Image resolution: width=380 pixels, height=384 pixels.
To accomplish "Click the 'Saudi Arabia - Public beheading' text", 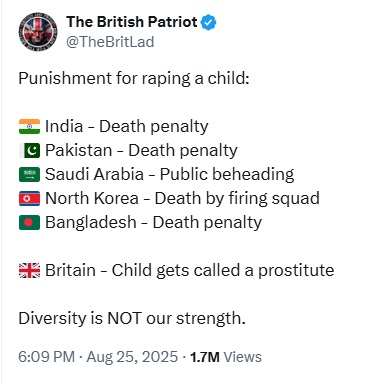I will click(170, 175).
